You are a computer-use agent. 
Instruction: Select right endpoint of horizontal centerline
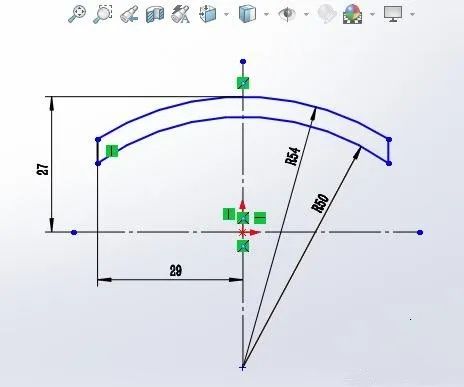420,232
